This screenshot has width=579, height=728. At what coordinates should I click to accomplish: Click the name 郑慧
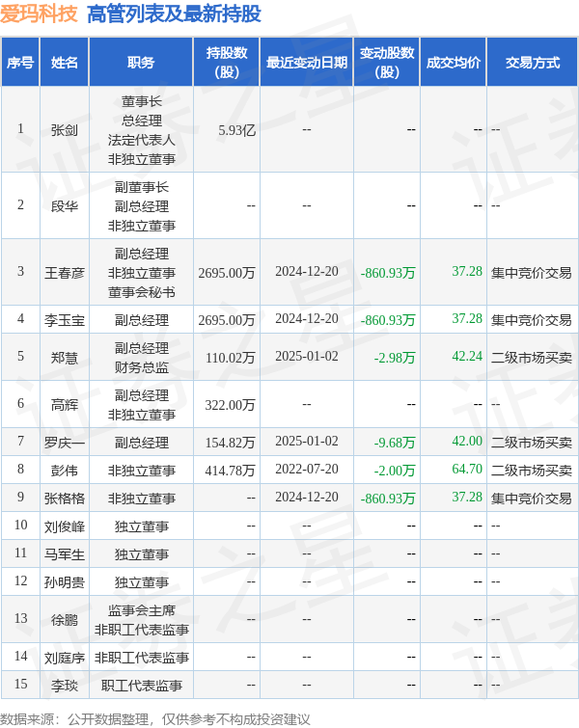coord(64,358)
